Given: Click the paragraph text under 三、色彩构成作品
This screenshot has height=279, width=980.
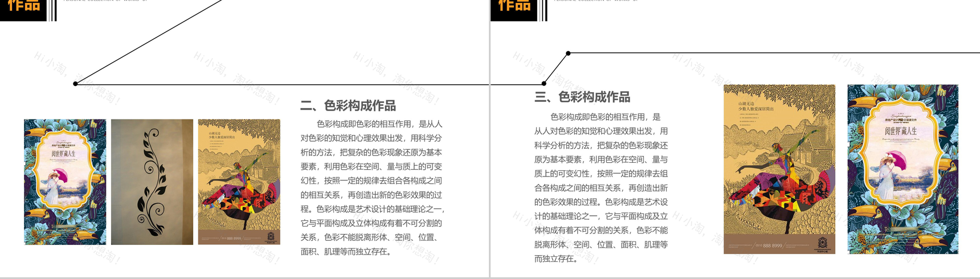Looking at the screenshot, I should [x=601, y=187].
